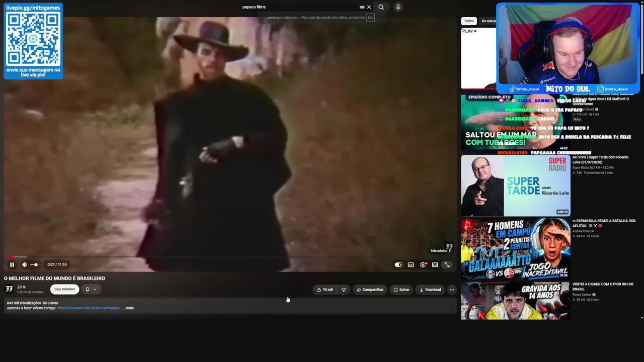This screenshot has width=644, height=362.
Task: Exit full screen using the Tela inteira button
Action: [447, 264]
